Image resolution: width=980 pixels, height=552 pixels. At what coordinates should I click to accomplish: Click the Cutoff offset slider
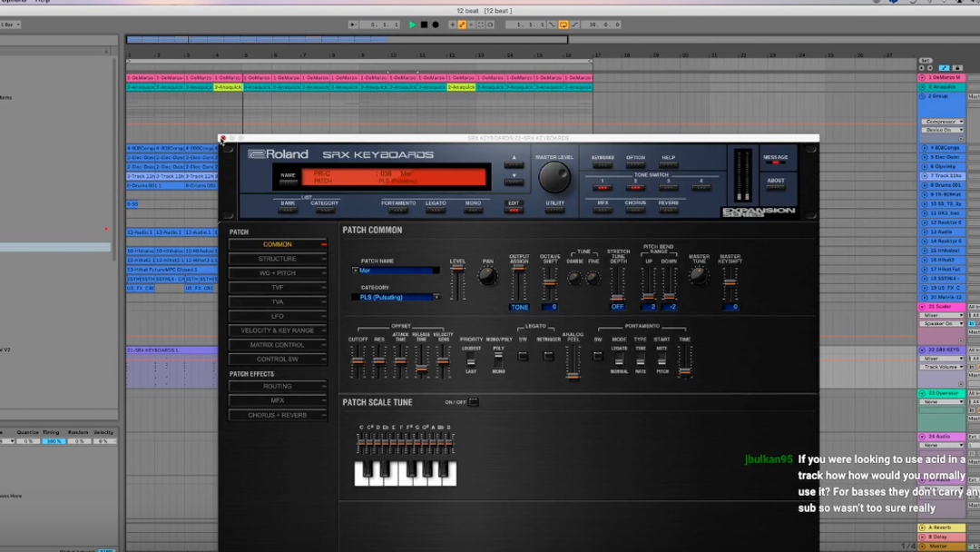point(358,361)
